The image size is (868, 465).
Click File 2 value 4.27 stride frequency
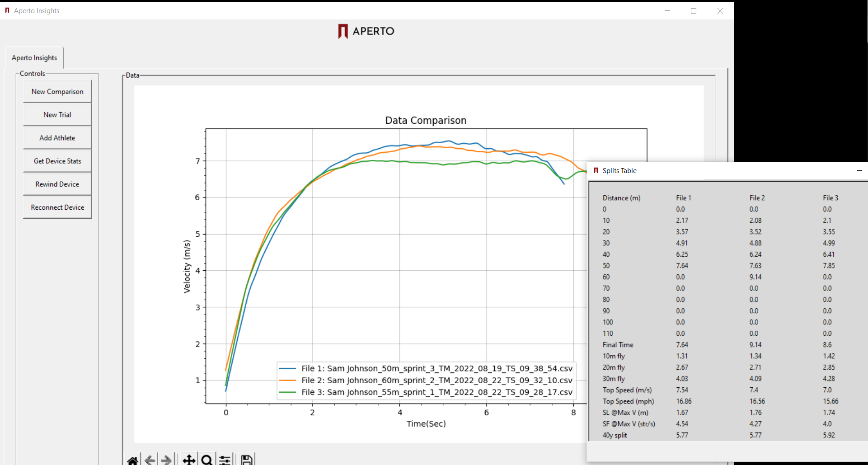[x=755, y=424]
